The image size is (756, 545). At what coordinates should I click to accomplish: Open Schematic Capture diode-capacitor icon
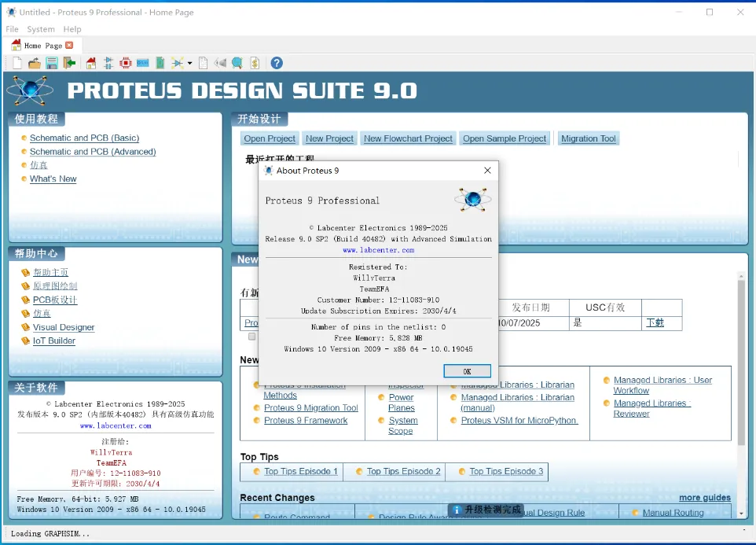pos(108,63)
